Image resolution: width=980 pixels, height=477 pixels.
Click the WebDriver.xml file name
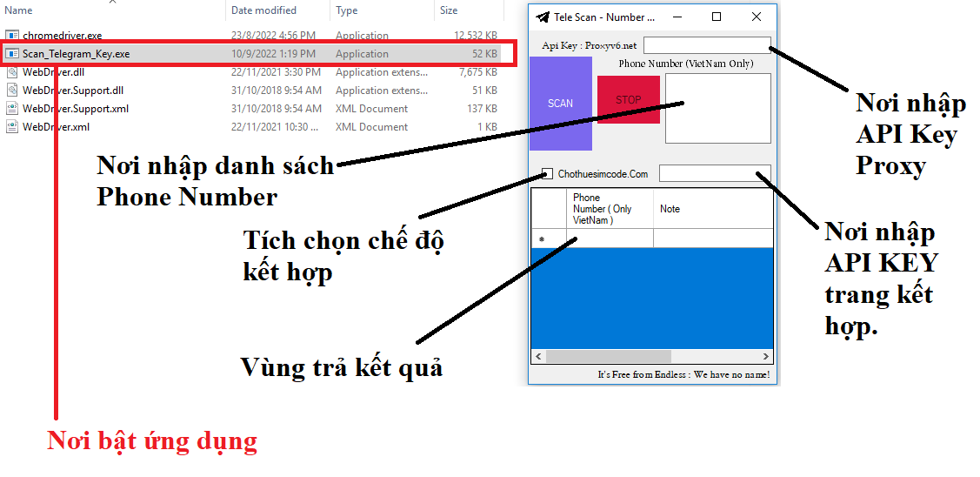56,126
